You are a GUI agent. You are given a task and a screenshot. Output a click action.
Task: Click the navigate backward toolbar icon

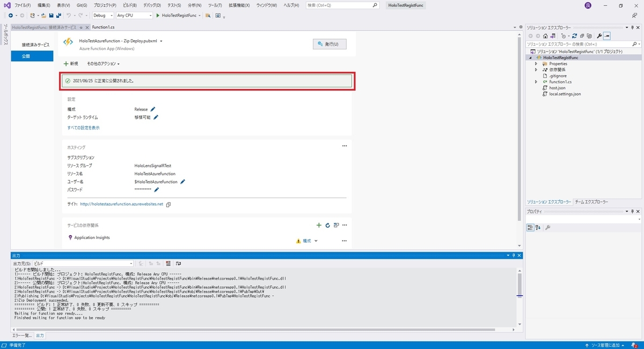[x=10, y=16]
